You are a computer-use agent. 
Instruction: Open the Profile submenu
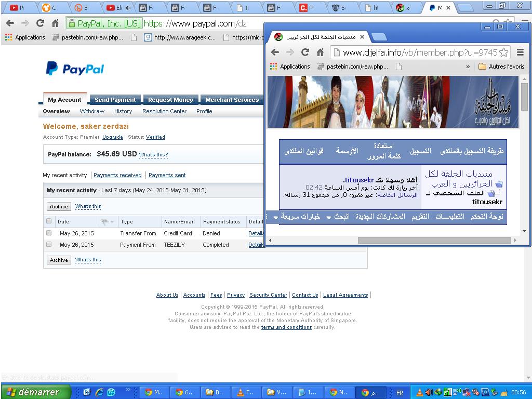[204, 111]
